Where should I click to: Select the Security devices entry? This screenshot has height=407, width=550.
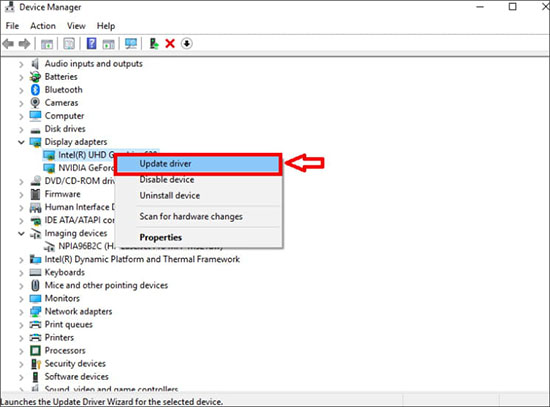(75, 364)
